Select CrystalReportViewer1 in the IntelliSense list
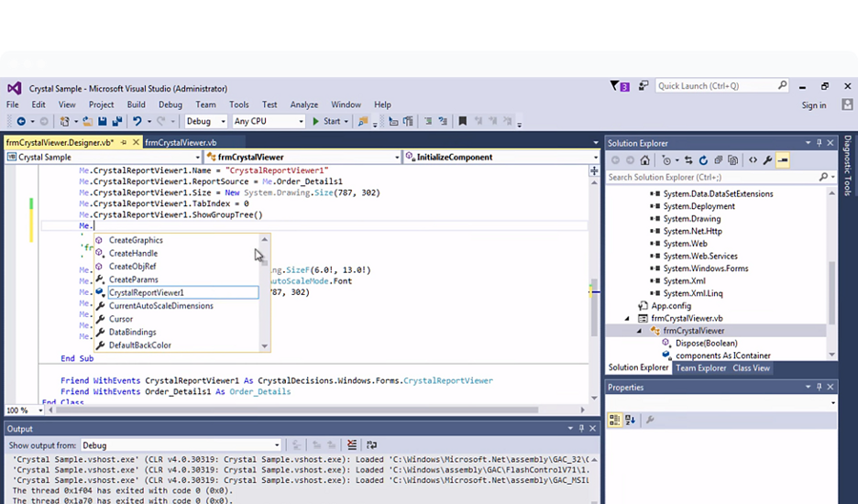Screen dimensions: 858x504 coord(147,292)
